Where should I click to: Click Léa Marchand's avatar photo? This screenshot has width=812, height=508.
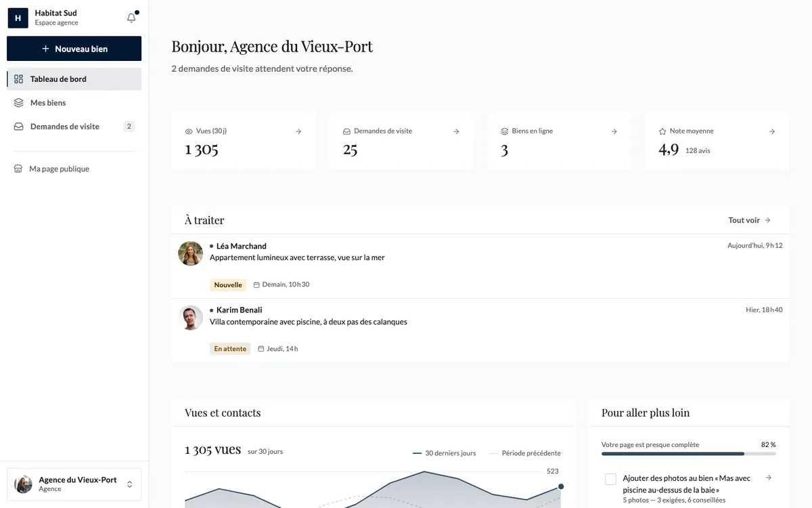191,253
